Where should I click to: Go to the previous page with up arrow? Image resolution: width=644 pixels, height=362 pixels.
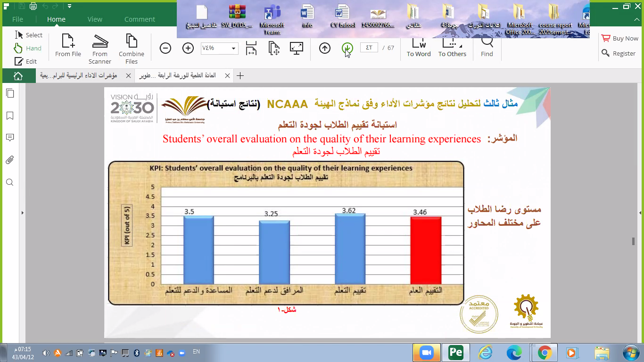click(325, 48)
